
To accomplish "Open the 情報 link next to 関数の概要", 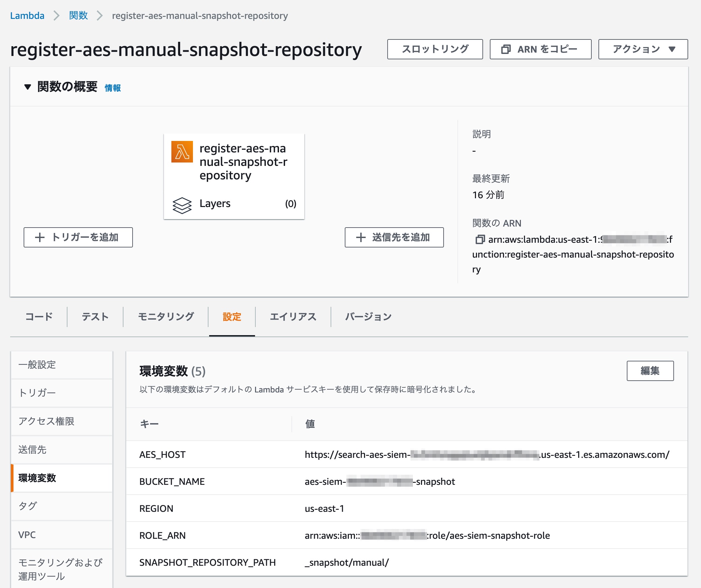I will [113, 88].
